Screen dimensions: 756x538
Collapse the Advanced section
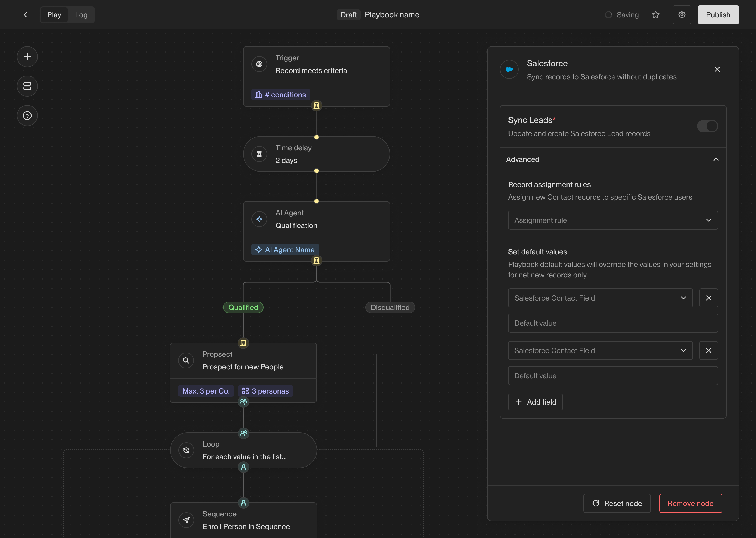[x=716, y=159]
